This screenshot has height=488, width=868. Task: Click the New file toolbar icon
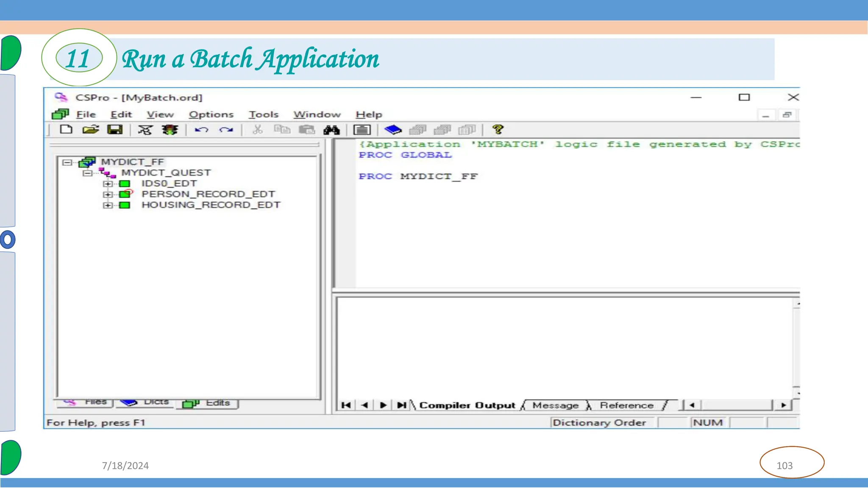tap(66, 130)
